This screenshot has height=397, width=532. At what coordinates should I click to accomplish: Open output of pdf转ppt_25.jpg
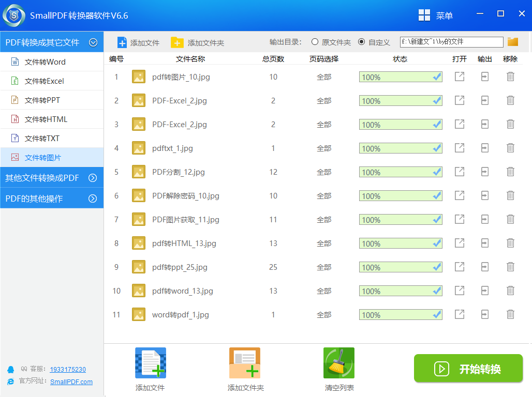[x=460, y=267]
